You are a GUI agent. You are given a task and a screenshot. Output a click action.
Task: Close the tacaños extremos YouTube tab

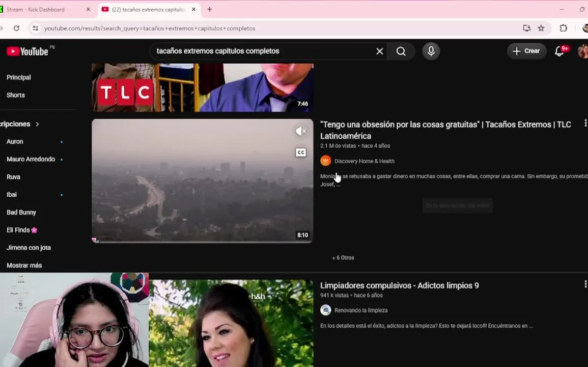coord(193,9)
